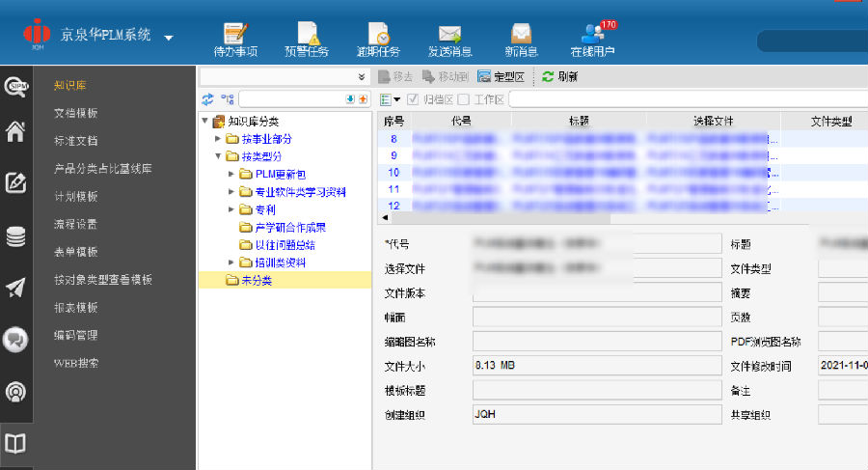
Task: Click the 定型区 toolbar button
Action: 501,76
